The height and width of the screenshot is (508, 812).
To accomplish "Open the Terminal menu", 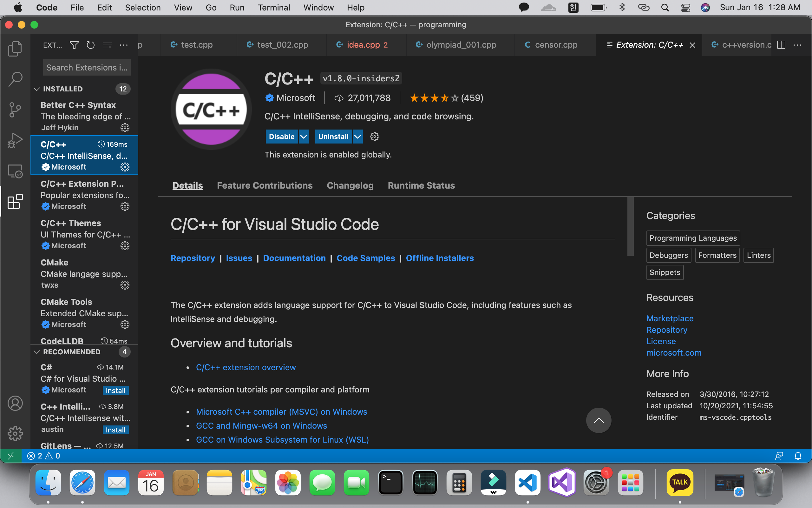I will coord(274,7).
